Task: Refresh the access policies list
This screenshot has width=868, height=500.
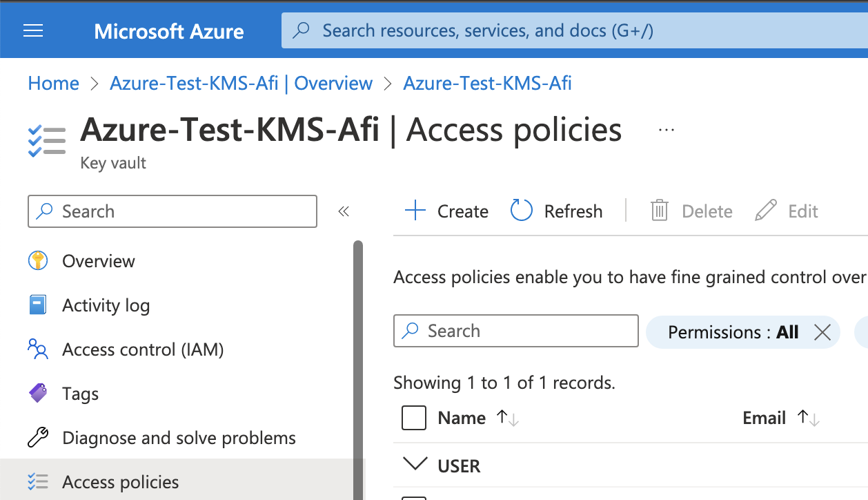Action: pos(556,211)
